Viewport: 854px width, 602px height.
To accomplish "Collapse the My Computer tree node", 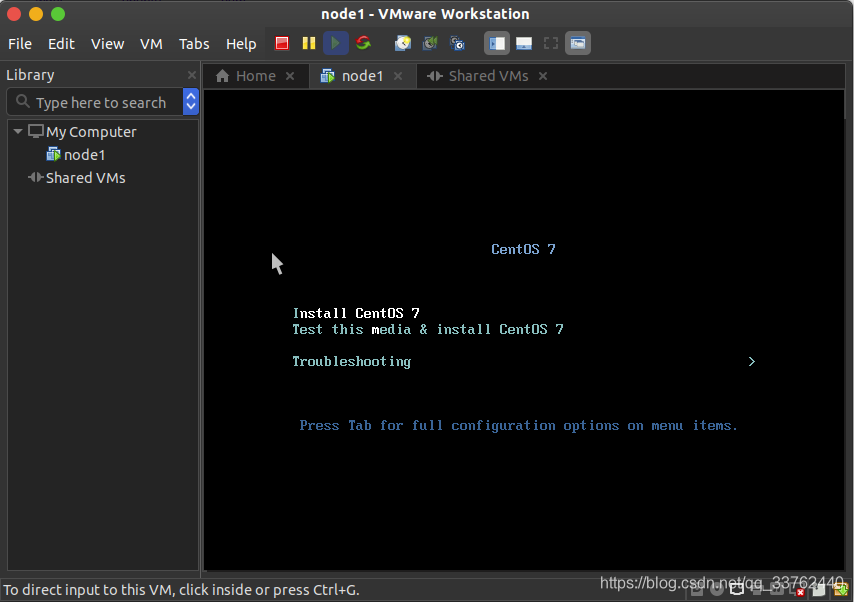I will [x=18, y=131].
